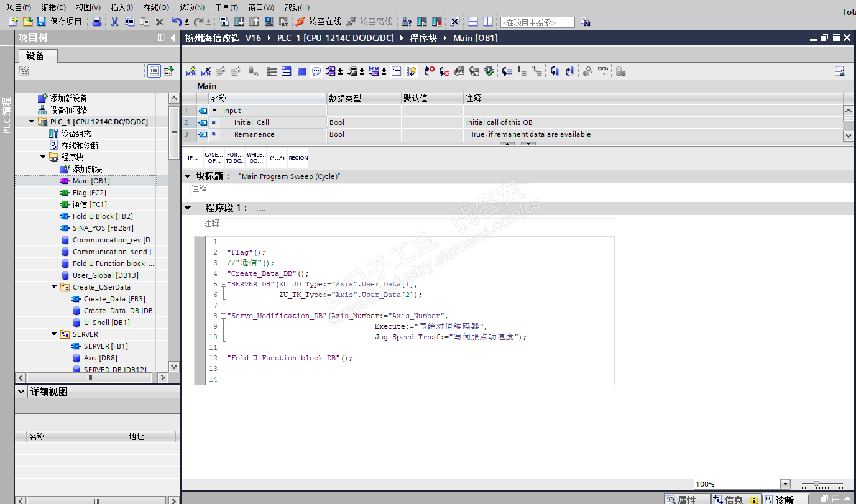Insert a network using the editor toolbar
Viewport: 856px width, 504px height.
pos(191,71)
